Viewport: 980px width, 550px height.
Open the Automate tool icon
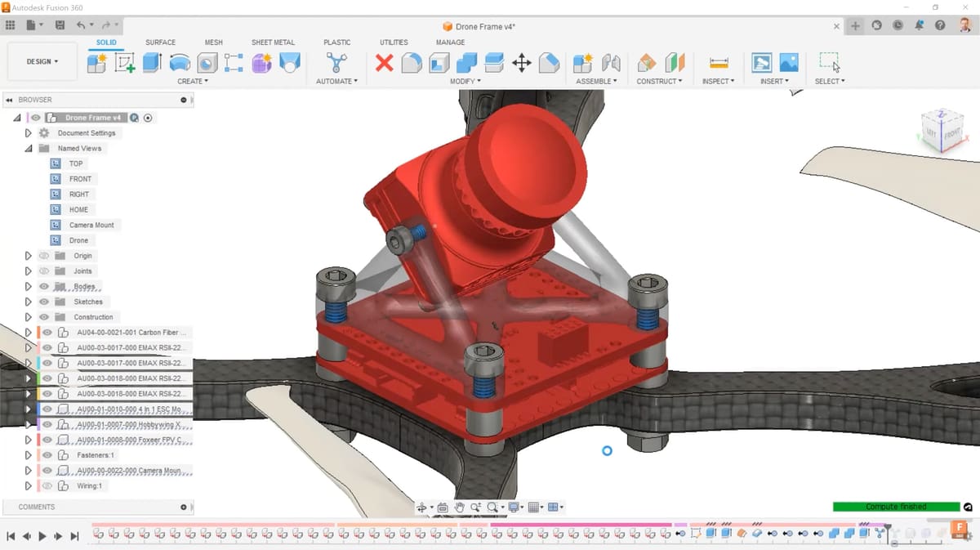tap(336, 63)
